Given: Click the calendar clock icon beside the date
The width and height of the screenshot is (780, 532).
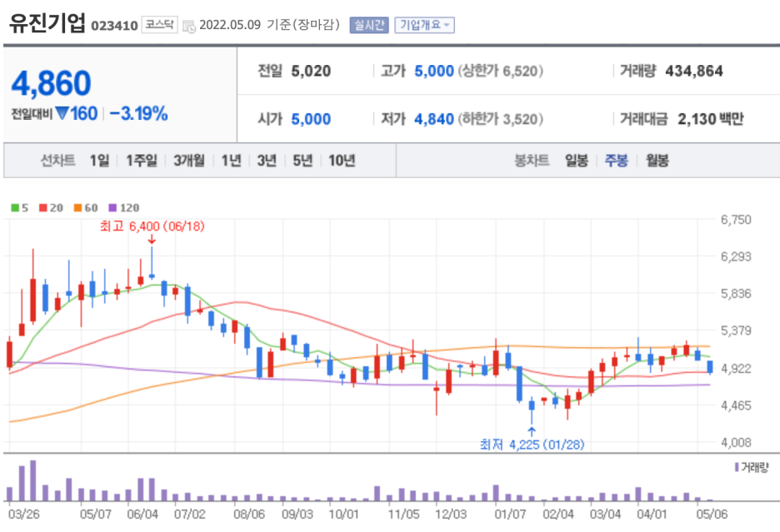Looking at the screenshot, I should pyautogui.click(x=189, y=26).
